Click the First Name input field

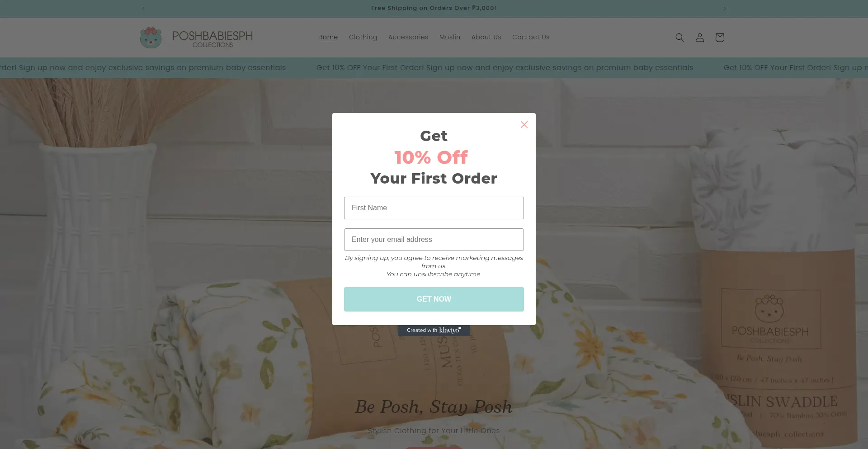pos(434,208)
